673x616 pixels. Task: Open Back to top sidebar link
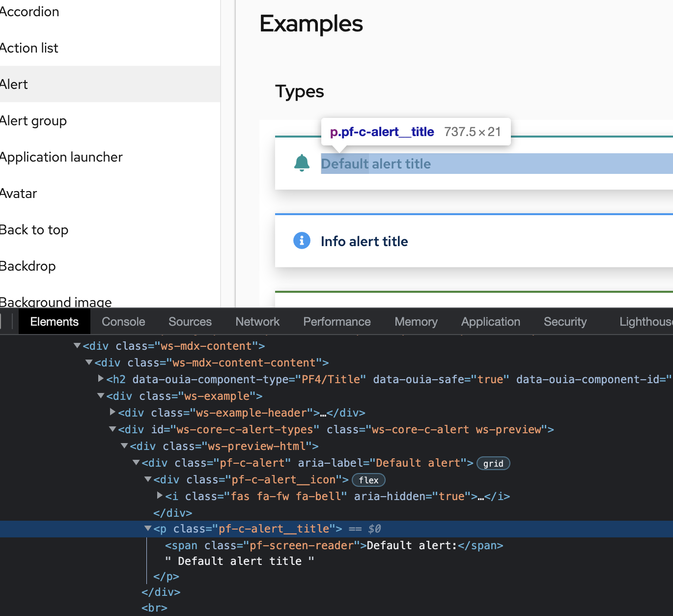point(34,230)
